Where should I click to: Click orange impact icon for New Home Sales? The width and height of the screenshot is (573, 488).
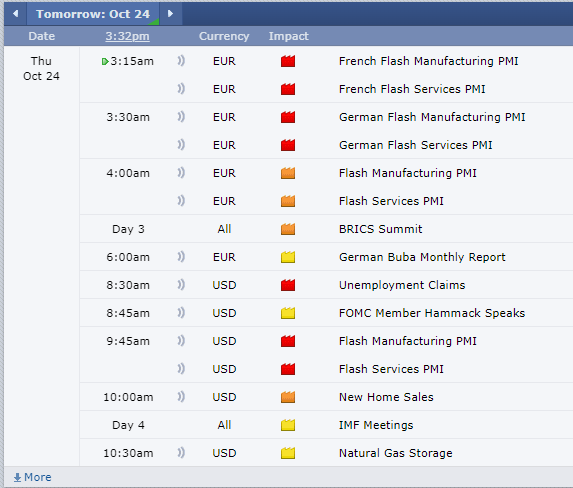[x=288, y=397]
